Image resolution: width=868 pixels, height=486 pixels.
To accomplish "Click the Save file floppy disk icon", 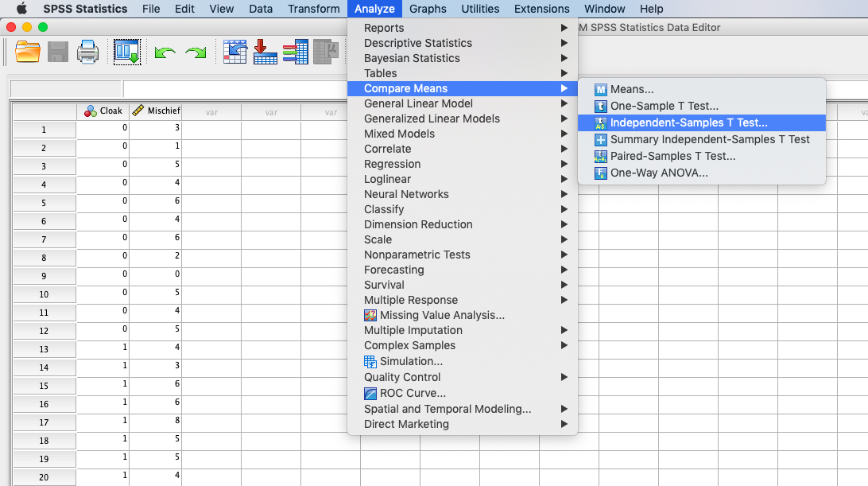I will pyautogui.click(x=57, y=52).
